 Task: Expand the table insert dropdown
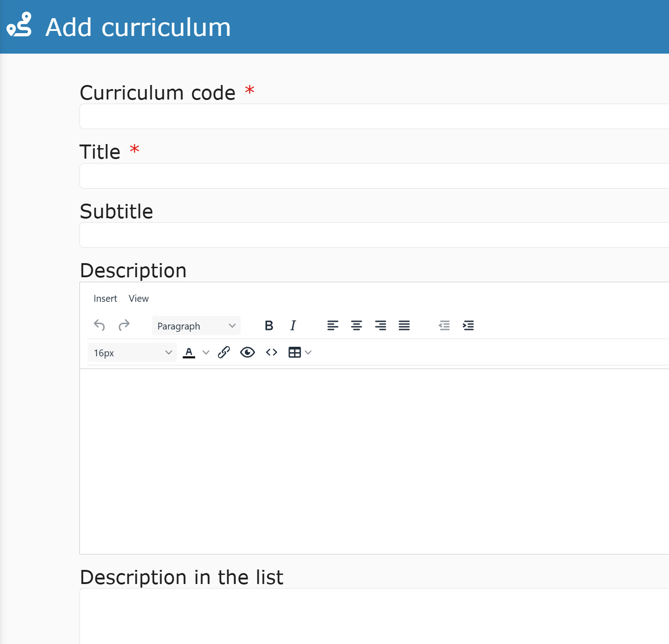click(308, 352)
